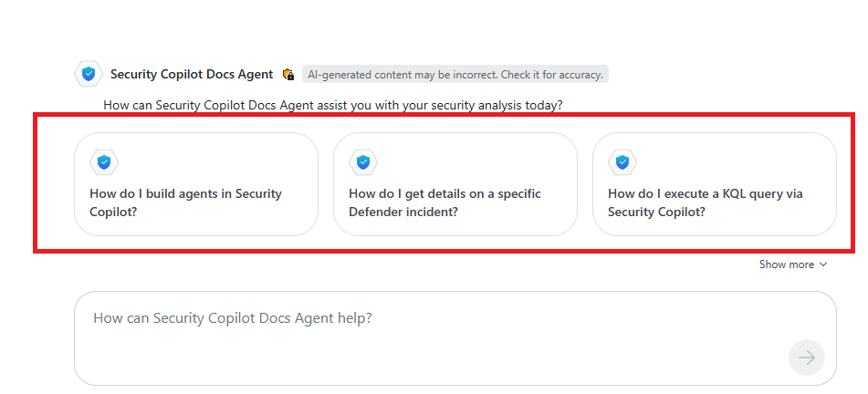Viewport: 868px width, 394px height.
Task: Click the shield icon on the KQL query card
Action: (x=622, y=162)
